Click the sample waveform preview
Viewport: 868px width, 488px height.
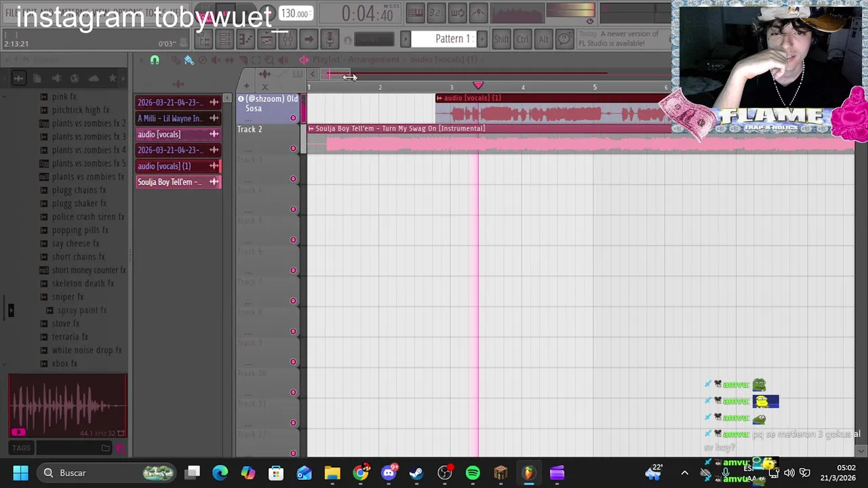pyautogui.click(x=68, y=405)
